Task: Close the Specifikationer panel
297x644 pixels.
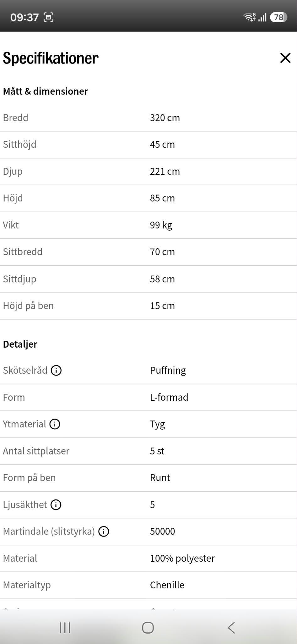Action: point(285,58)
